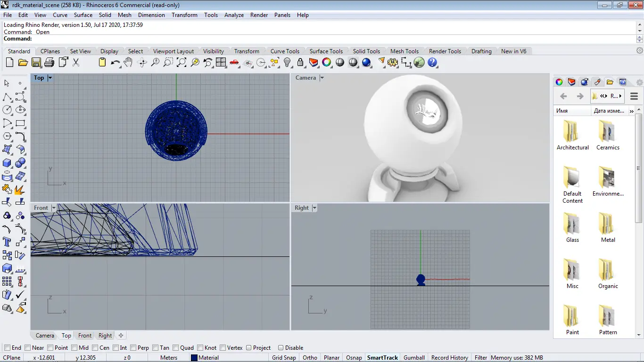Switch to the Surface Tools tab
The image size is (644, 362).
click(x=326, y=51)
